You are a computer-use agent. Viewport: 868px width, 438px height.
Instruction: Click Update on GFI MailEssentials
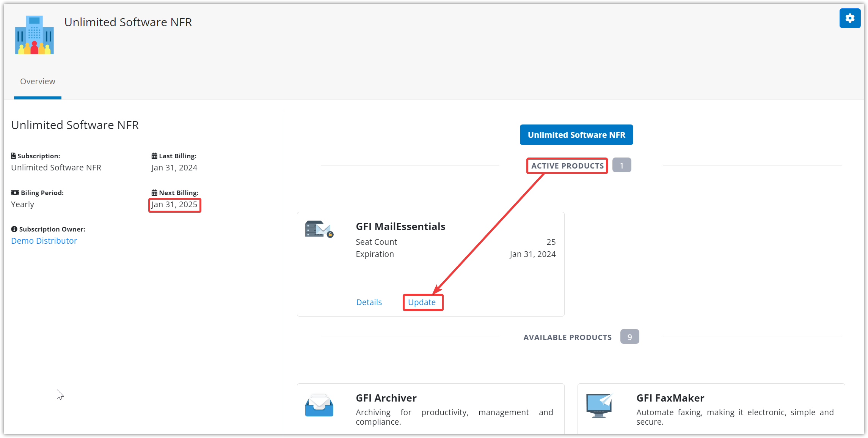pyautogui.click(x=422, y=302)
